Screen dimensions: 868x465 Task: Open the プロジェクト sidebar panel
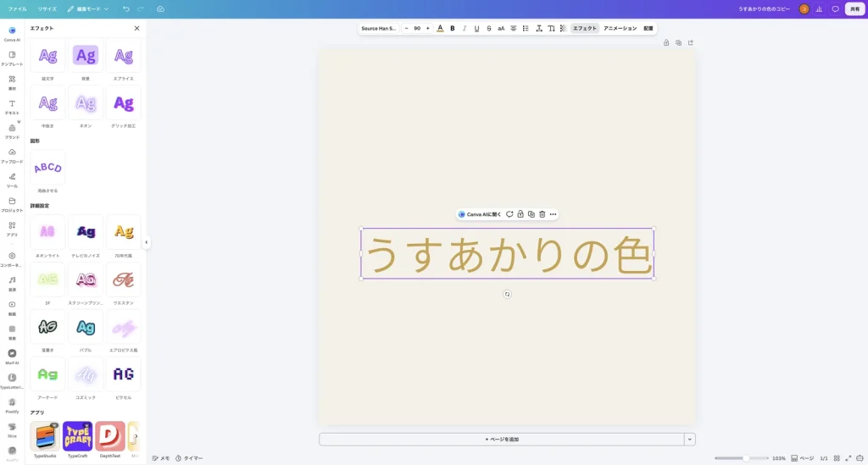pos(12,204)
